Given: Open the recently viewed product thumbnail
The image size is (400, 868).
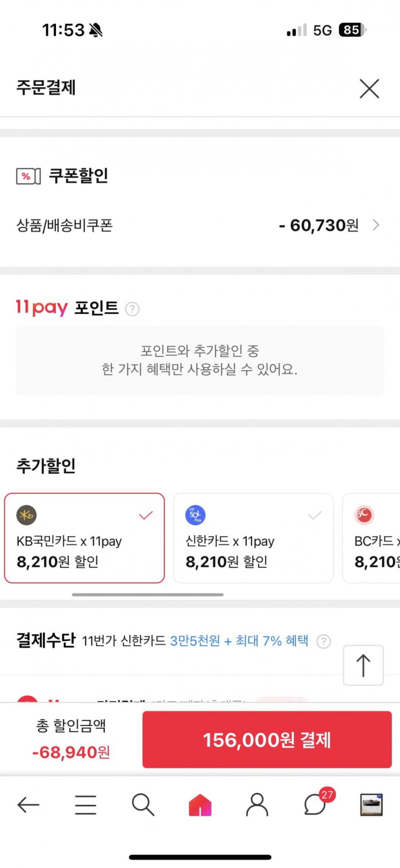Looking at the screenshot, I should pyautogui.click(x=371, y=805).
